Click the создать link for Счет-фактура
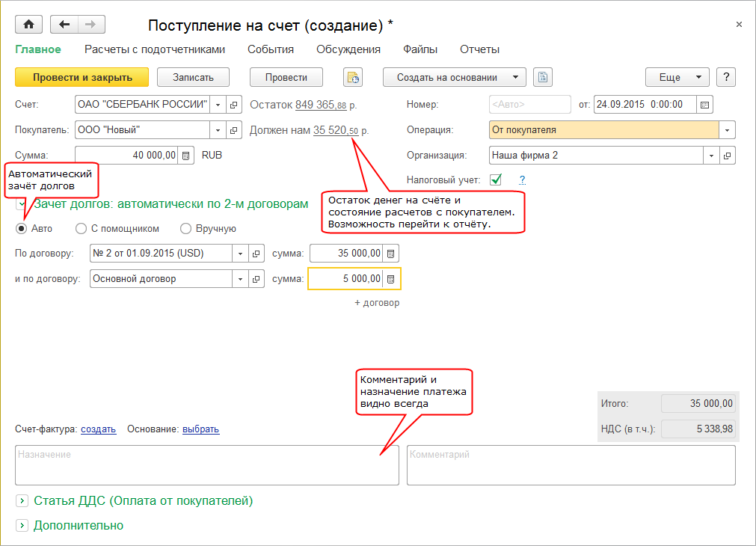This screenshot has height=546, width=756. (98, 429)
